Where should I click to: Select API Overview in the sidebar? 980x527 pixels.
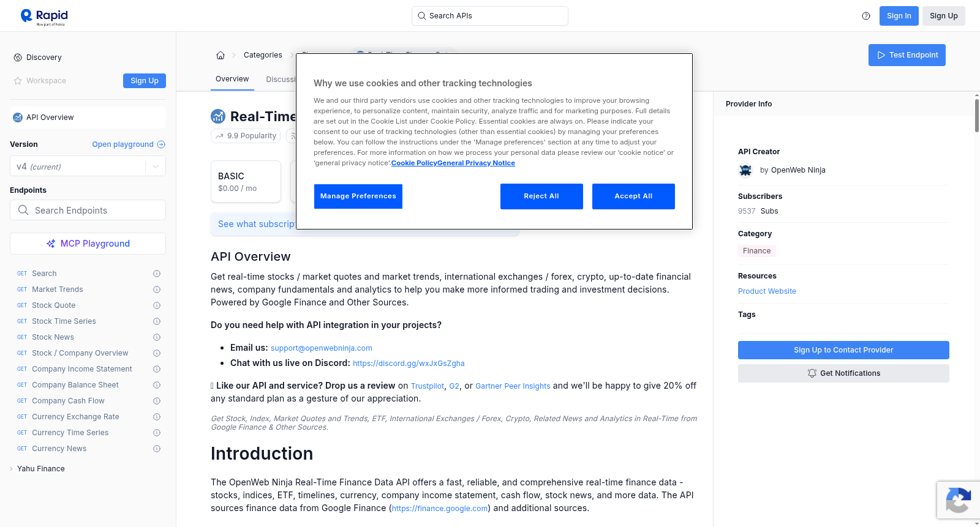(x=88, y=118)
